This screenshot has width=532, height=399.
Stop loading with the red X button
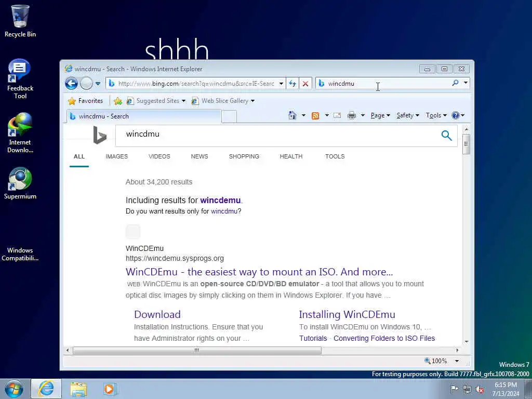click(305, 84)
